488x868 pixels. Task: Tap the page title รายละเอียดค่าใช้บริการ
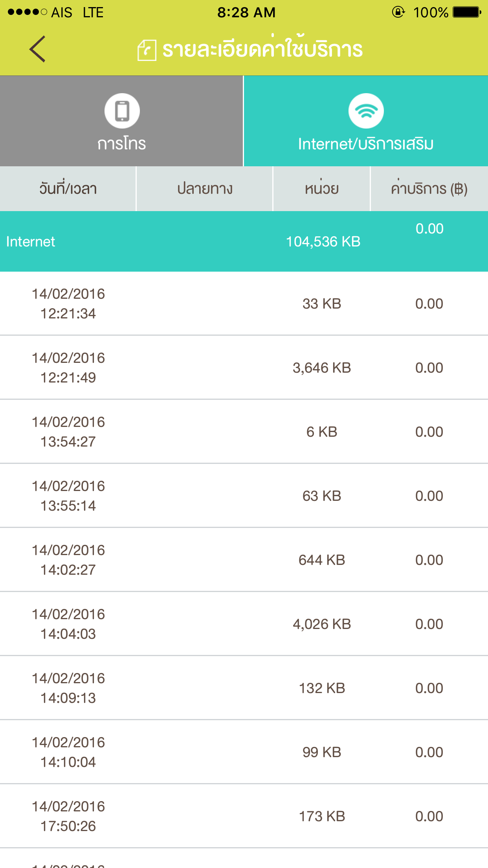[x=262, y=50]
